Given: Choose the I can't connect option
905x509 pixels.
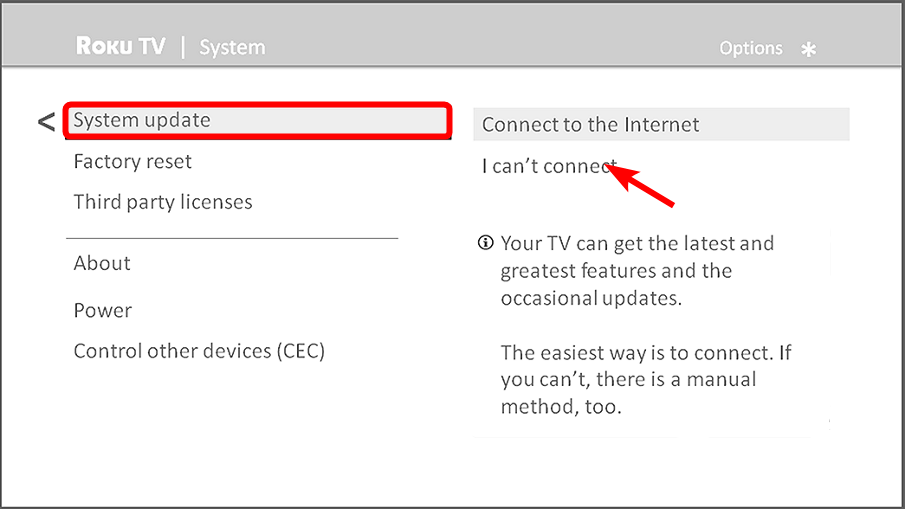Looking at the screenshot, I should click(549, 166).
